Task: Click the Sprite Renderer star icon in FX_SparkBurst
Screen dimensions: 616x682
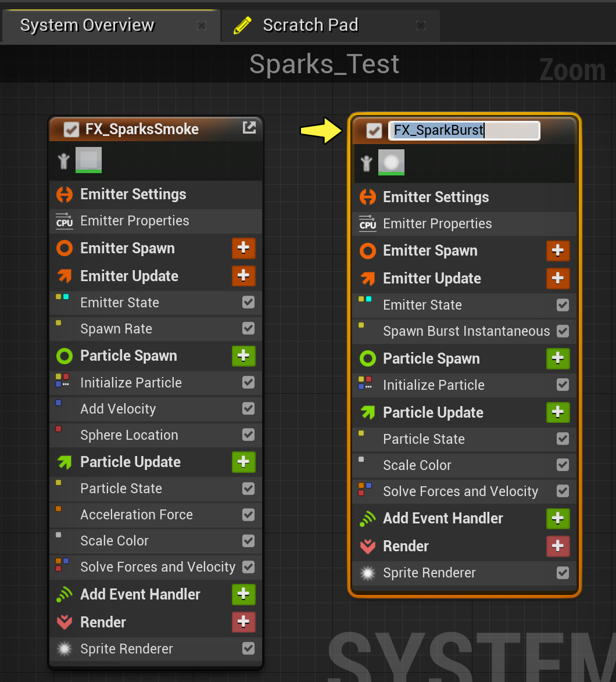Action: [367, 573]
